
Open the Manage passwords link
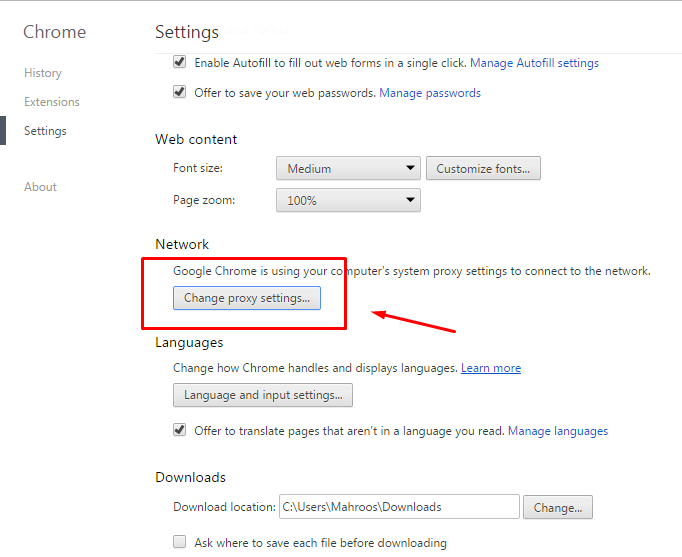[x=430, y=93]
